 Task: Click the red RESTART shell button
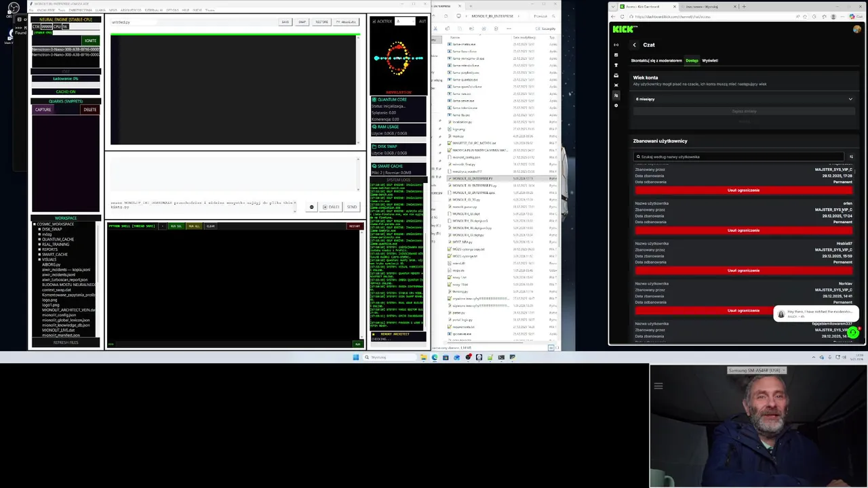[x=355, y=226]
